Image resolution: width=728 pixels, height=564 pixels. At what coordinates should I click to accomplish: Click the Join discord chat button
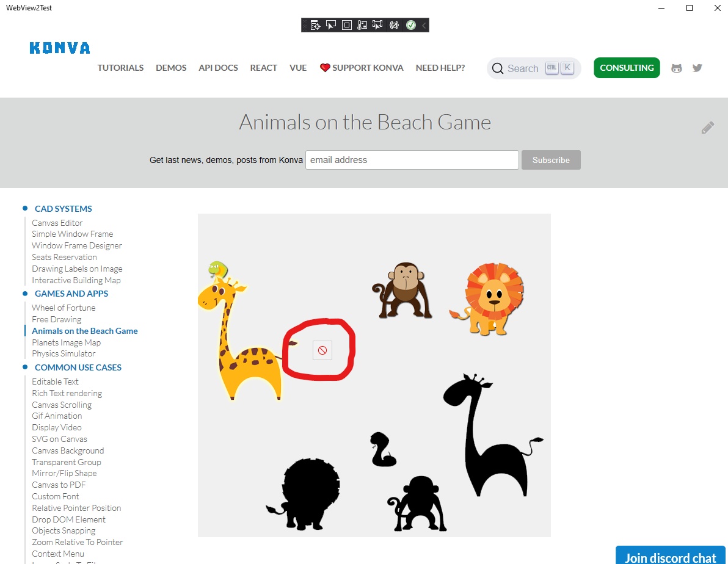(x=671, y=555)
